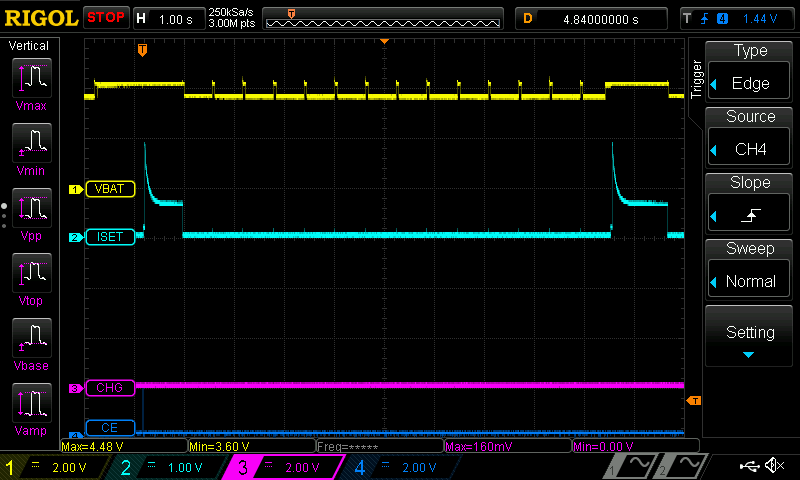Click the STOP run status indicator
The height and width of the screenshot is (480, 800).
click(x=106, y=18)
